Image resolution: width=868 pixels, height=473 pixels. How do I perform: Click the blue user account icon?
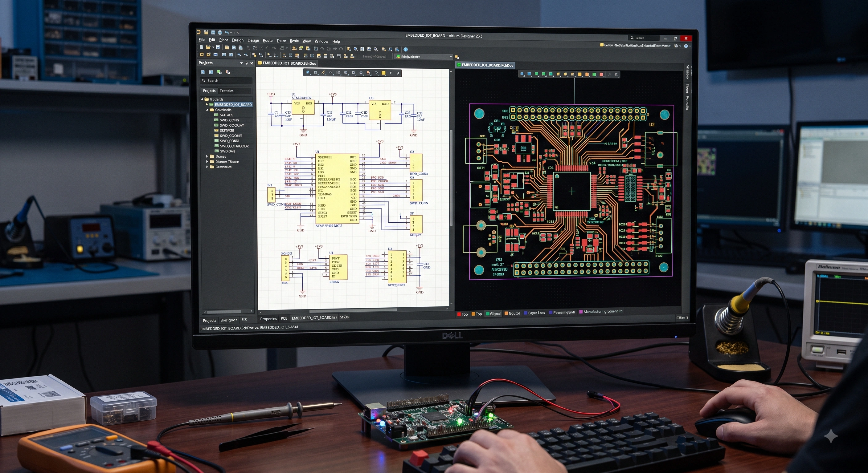pos(686,46)
